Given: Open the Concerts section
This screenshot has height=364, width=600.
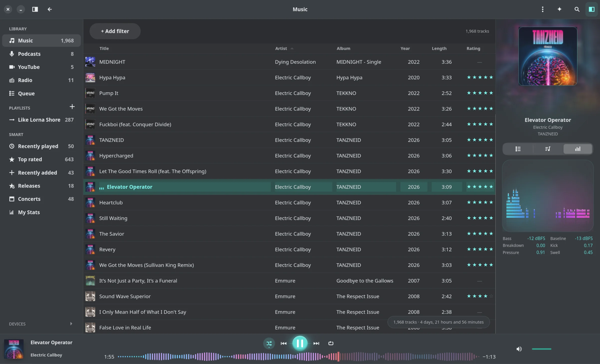Looking at the screenshot, I should 41,199.
